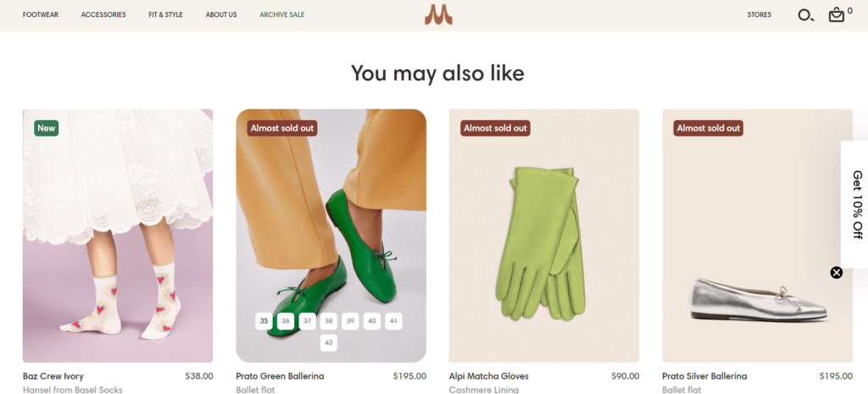Select size 35 on green ballerina
The image size is (868, 394).
264,321
